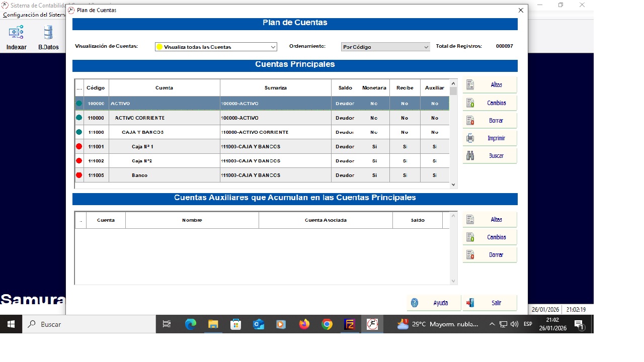Click the Imprimir button
The width and height of the screenshot is (644, 362).
(490, 138)
